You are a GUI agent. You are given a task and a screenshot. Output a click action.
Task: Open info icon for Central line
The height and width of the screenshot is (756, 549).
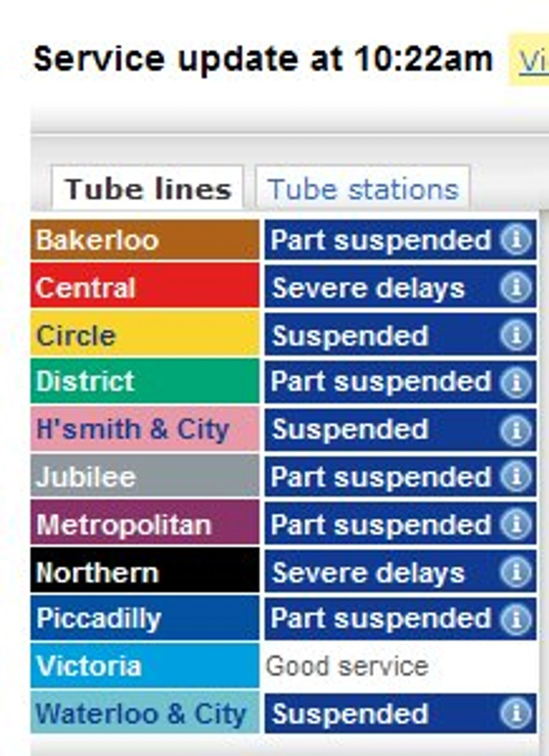516,287
